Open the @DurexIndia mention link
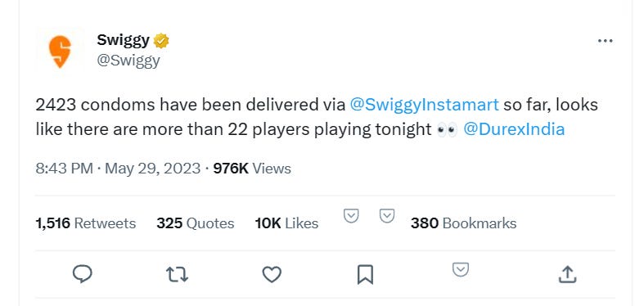 pos(514,129)
